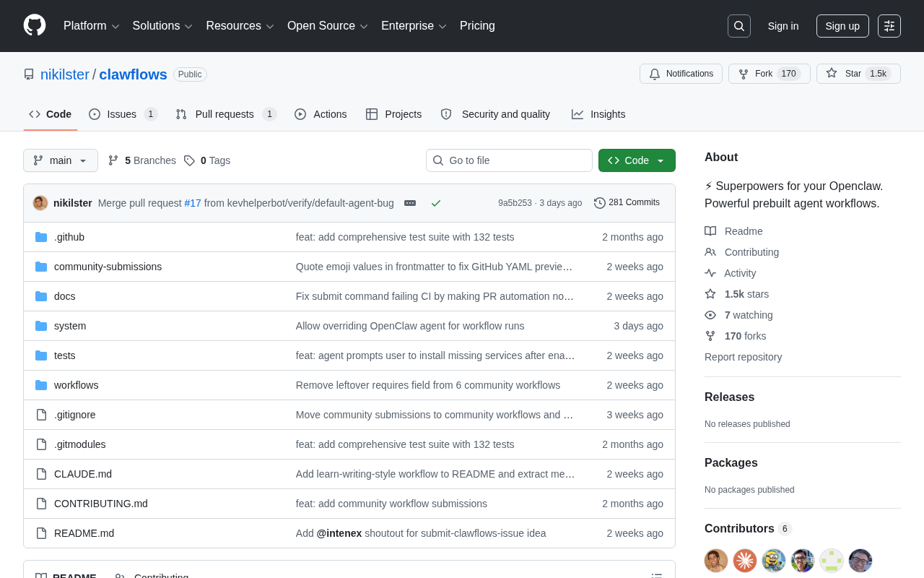Open the header search icon
This screenshot has height=578, width=924.
[x=738, y=25]
